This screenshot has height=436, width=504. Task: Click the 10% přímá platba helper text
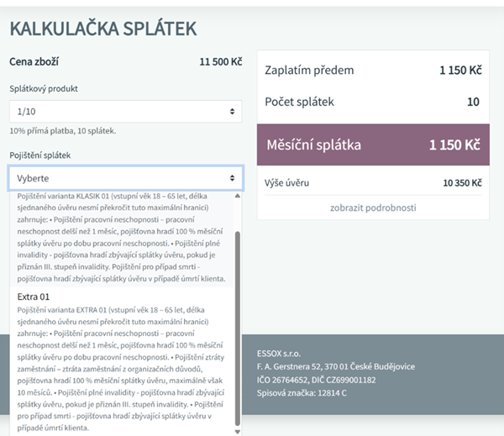tap(62, 131)
